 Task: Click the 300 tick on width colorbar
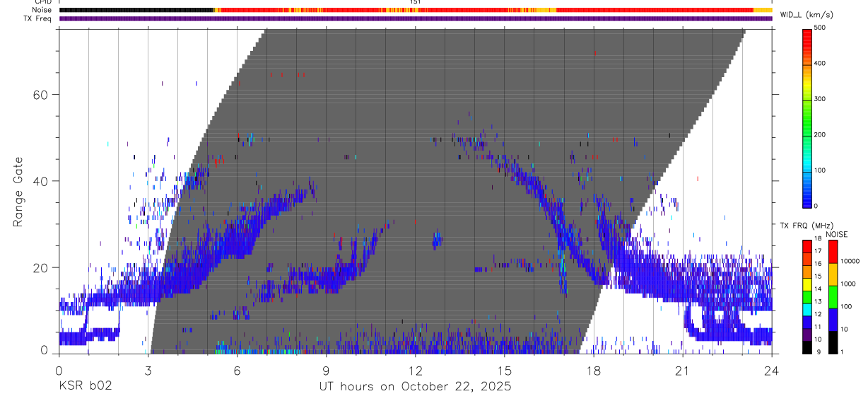click(821, 99)
